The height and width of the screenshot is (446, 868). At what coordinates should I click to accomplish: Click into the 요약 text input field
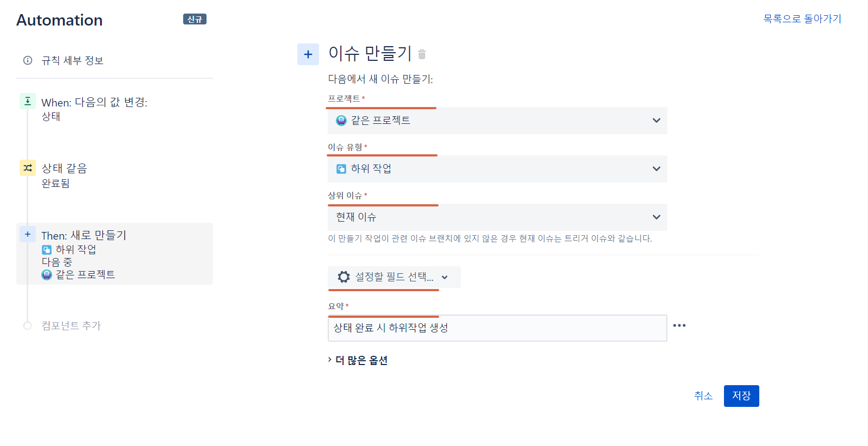(x=497, y=328)
